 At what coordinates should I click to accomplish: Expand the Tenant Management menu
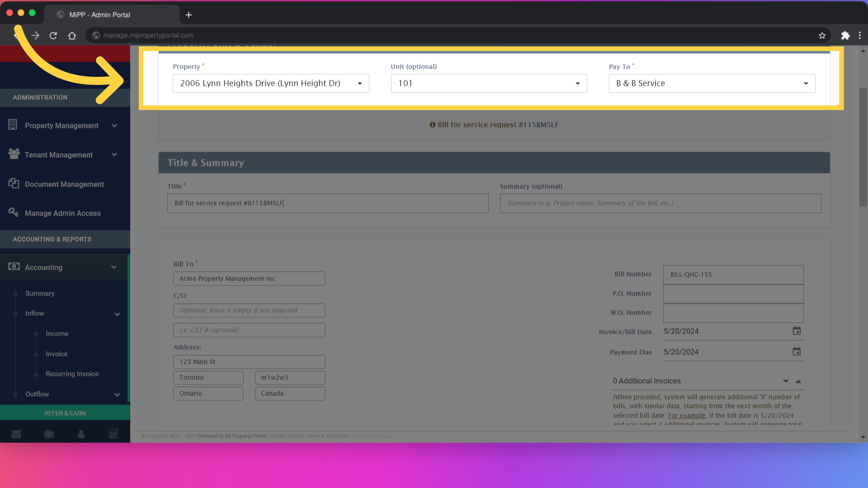(x=114, y=155)
